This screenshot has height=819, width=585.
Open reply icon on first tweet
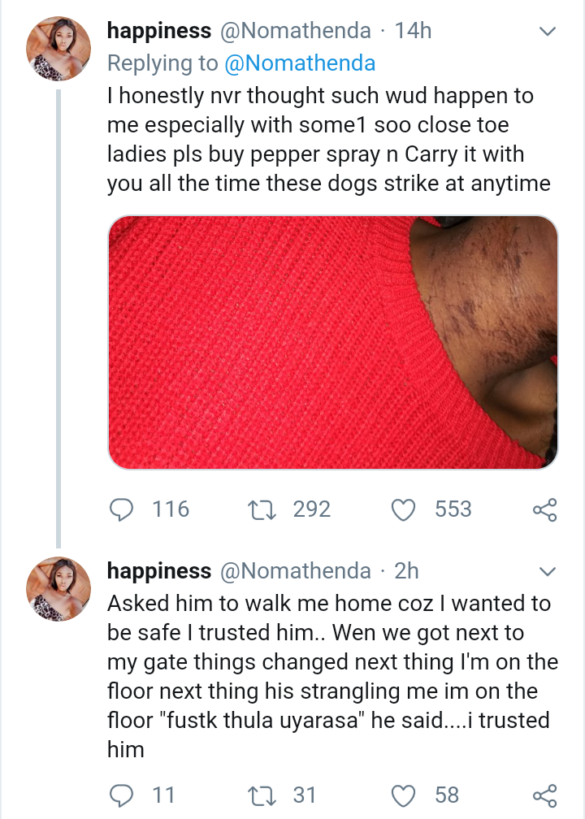121,509
